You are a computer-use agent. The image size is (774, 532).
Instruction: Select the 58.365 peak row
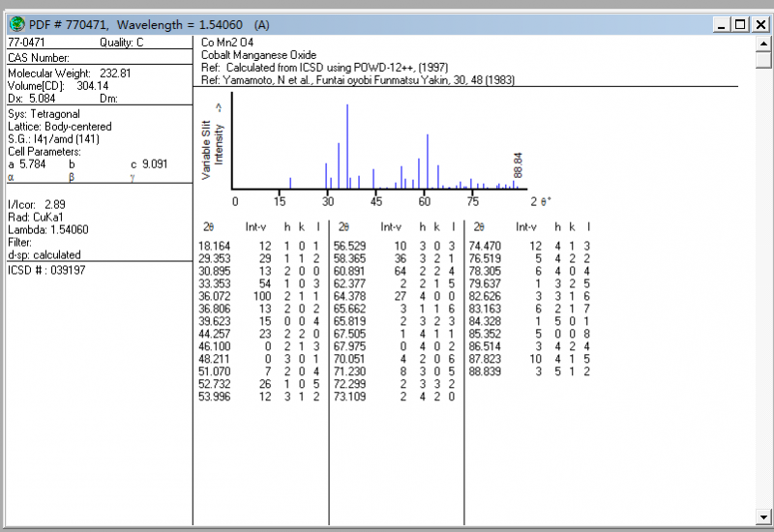pyautogui.click(x=395, y=258)
